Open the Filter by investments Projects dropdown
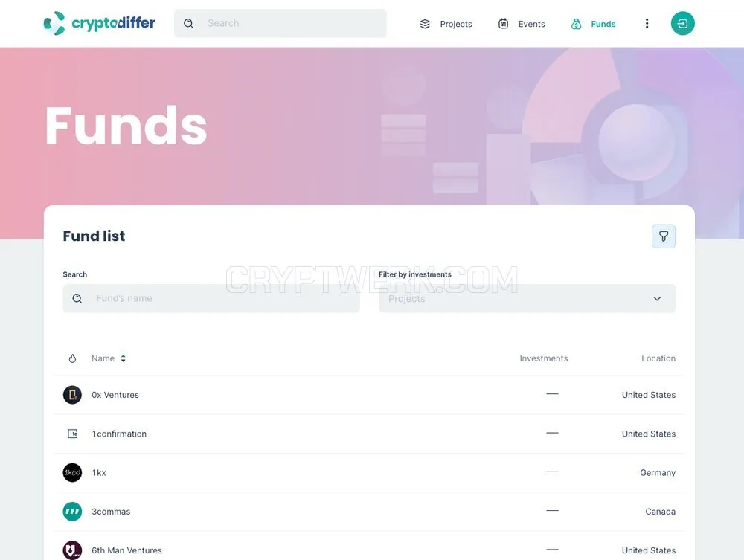Screen dimensions: 744x560 tap(527, 298)
